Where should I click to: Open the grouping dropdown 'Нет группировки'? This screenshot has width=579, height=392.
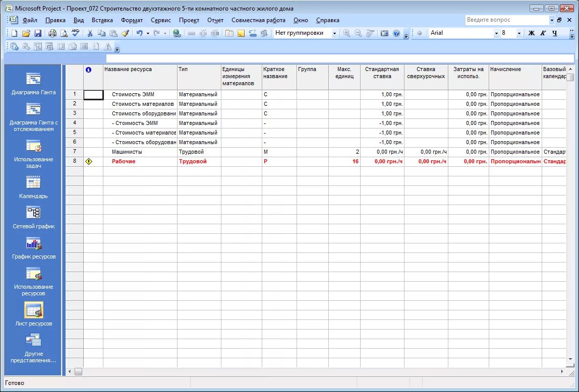point(334,33)
